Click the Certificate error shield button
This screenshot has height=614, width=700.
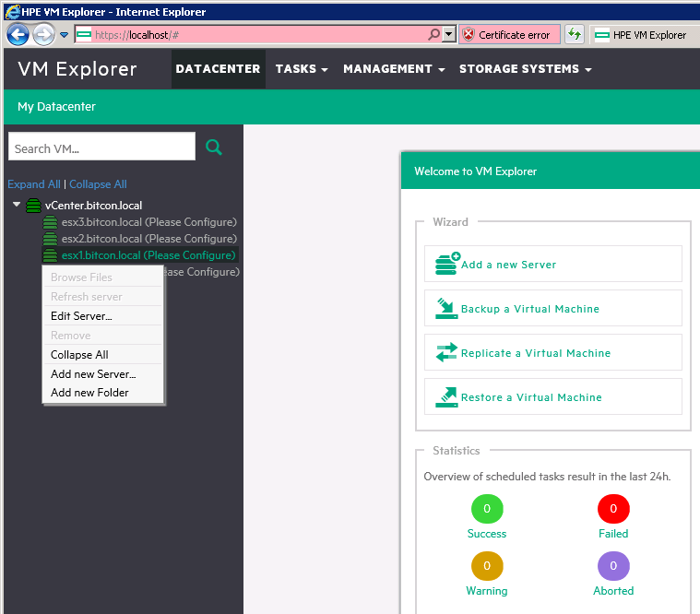[509, 35]
